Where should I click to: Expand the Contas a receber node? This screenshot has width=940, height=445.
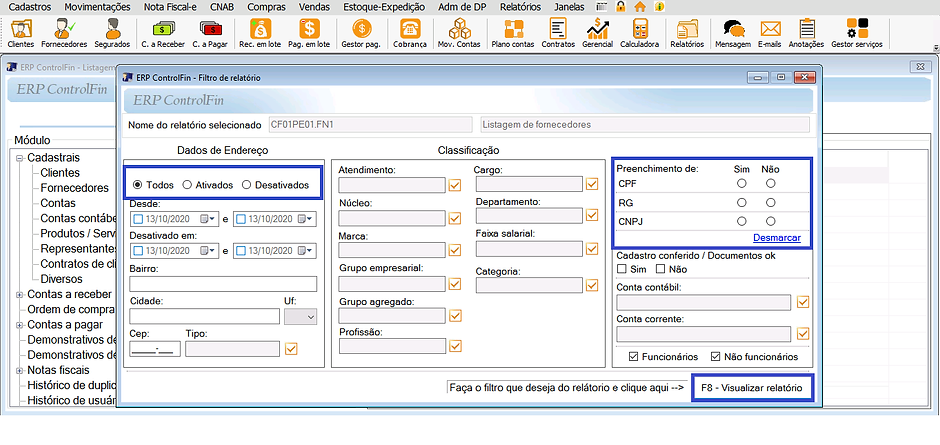coord(19,294)
